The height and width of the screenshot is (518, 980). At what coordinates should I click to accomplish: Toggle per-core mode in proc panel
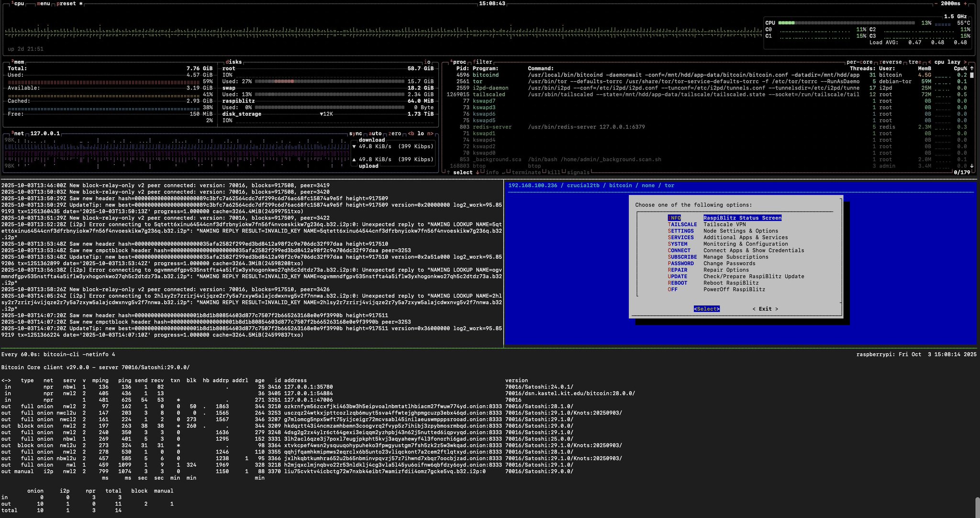point(859,62)
